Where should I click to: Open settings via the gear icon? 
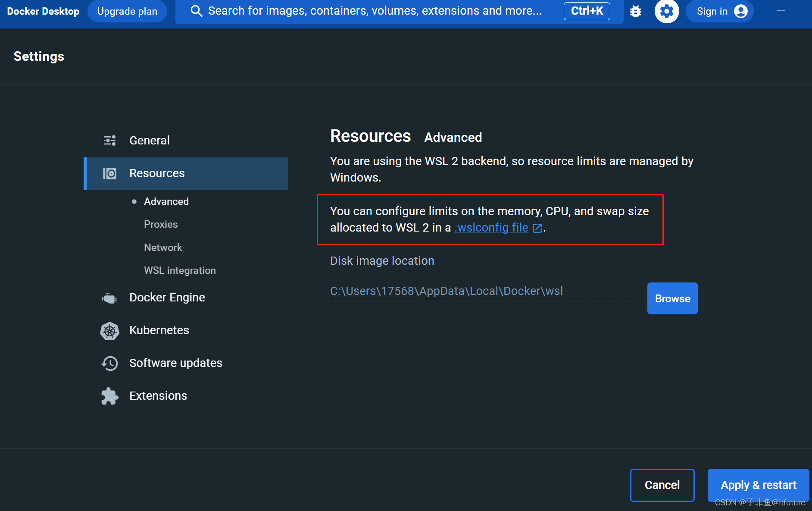pyautogui.click(x=667, y=11)
